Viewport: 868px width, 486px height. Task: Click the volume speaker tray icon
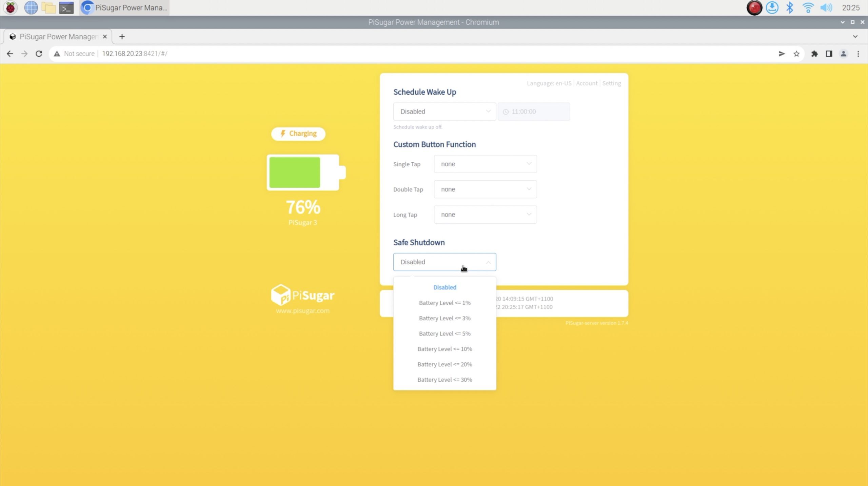click(826, 7)
